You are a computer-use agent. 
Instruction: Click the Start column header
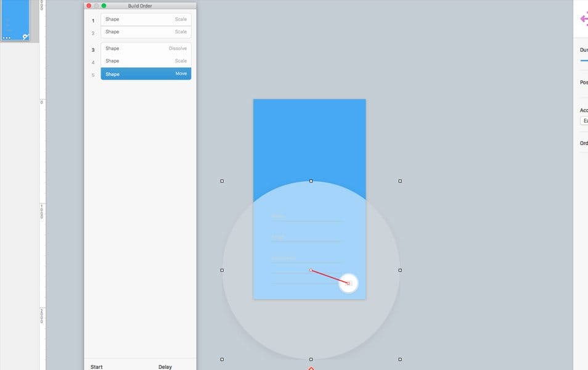click(96, 366)
